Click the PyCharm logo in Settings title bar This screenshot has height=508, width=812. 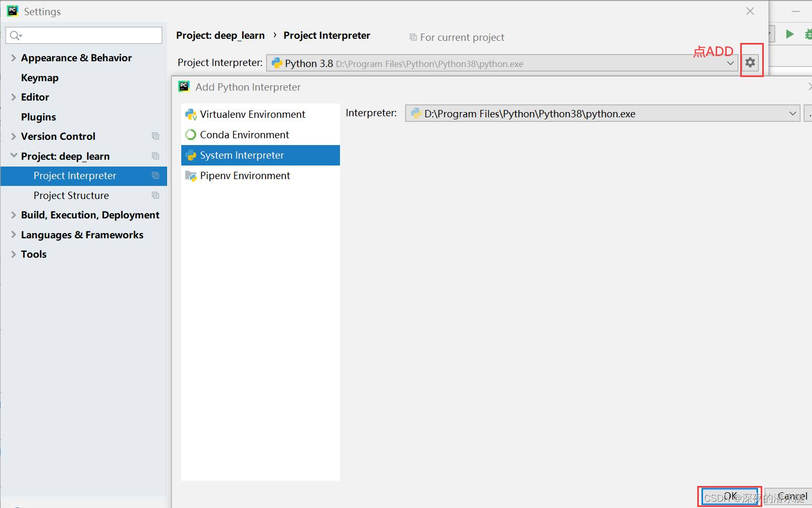13,11
